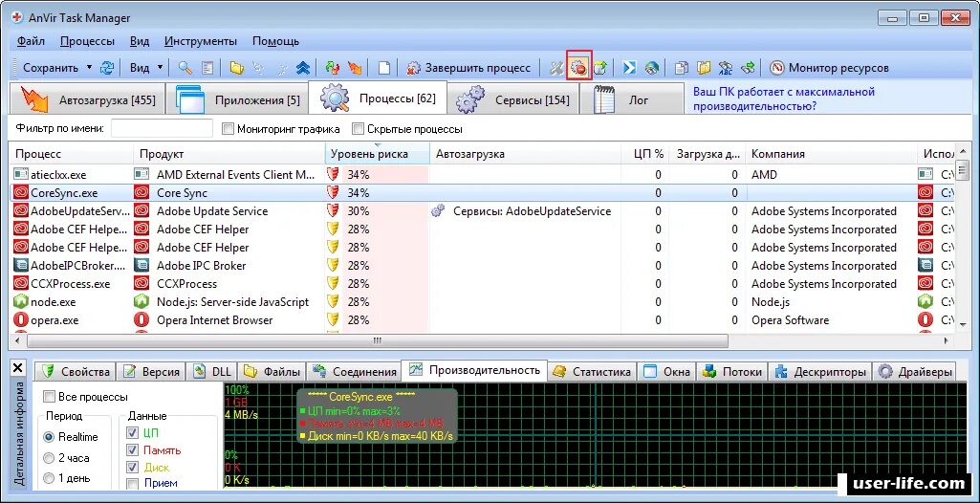Click the gear icon beside Сервисы: AdobeUpdateService
The image size is (980, 503).
439,211
